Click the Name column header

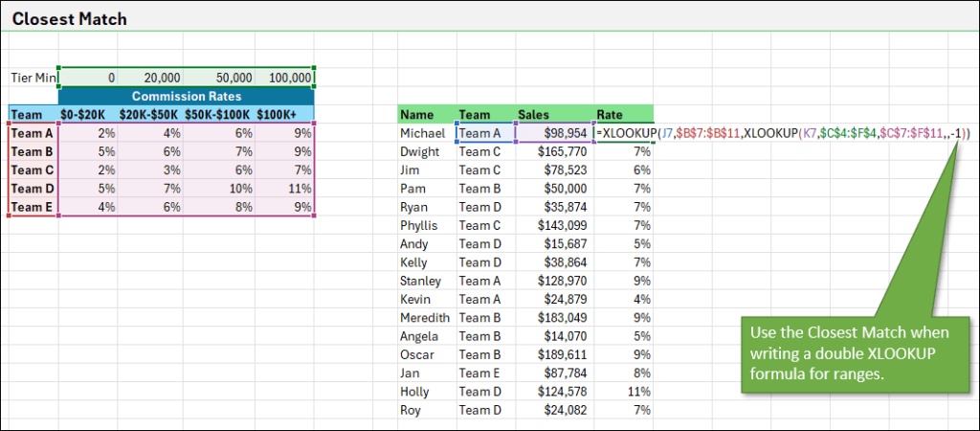tap(417, 115)
